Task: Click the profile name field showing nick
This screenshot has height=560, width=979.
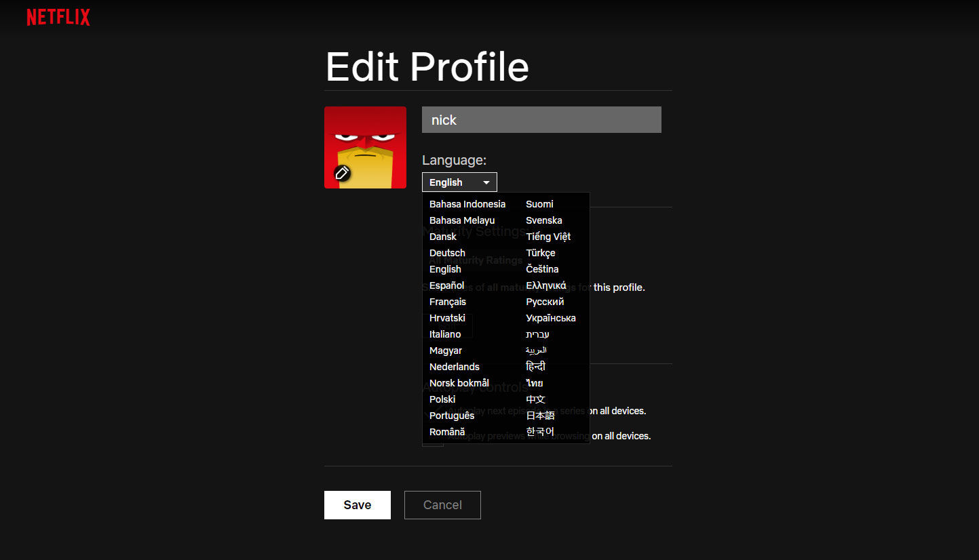Action: pos(541,119)
